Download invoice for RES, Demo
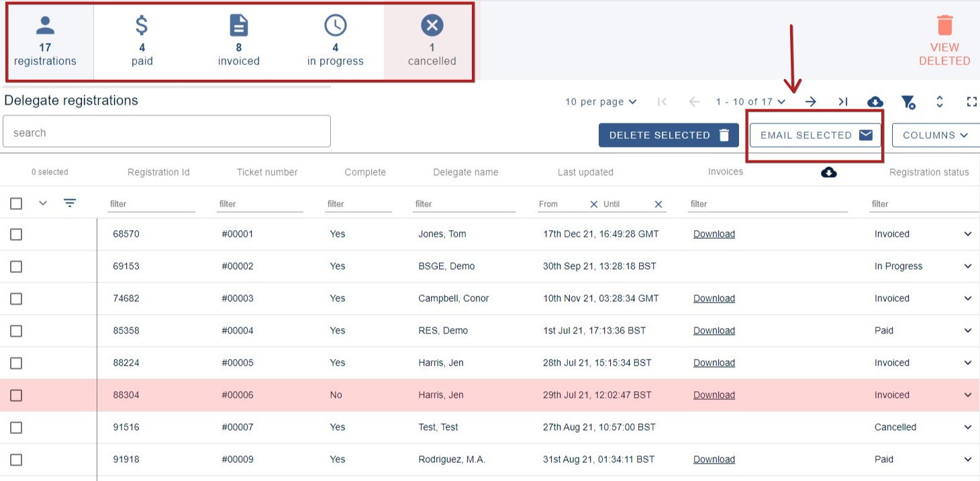Image resolution: width=980 pixels, height=481 pixels. click(x=714, y=331)
